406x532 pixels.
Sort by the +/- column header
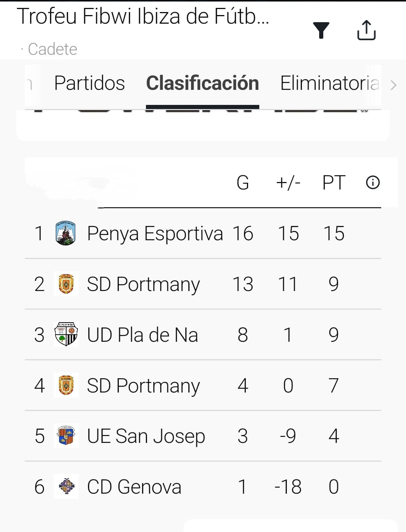pos(288,183)
